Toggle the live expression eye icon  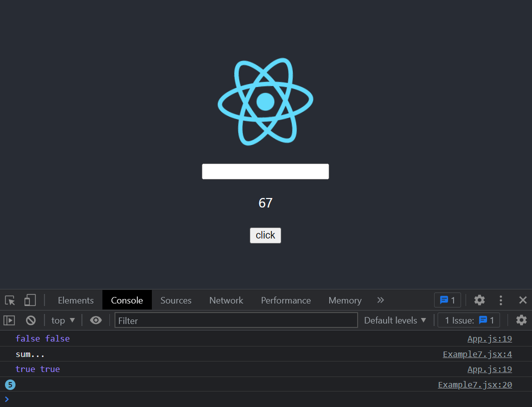pos(96,320)
